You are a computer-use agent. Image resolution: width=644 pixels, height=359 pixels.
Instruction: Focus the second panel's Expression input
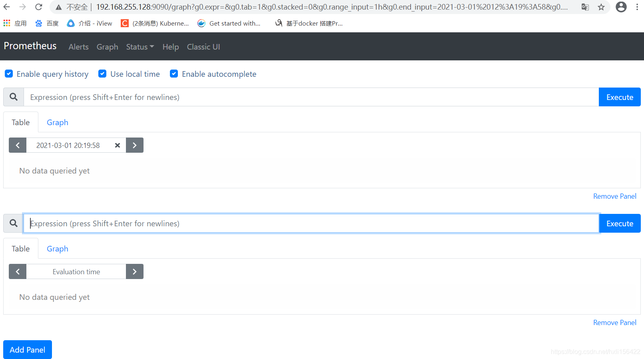pyautogui.click(x=311, y=223)
